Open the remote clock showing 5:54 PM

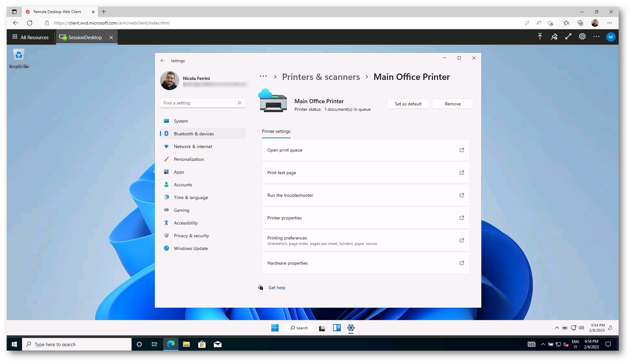tap(597, 328)
